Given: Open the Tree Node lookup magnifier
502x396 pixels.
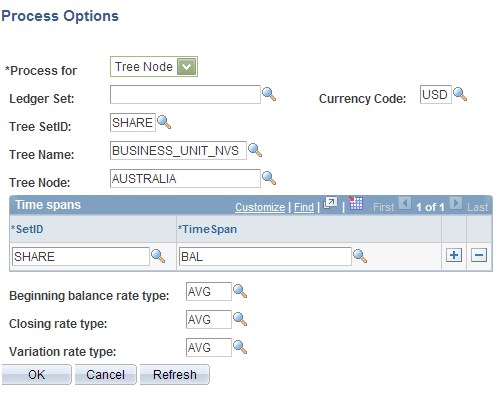Looking at the screenshot, I should click(269, 178).
